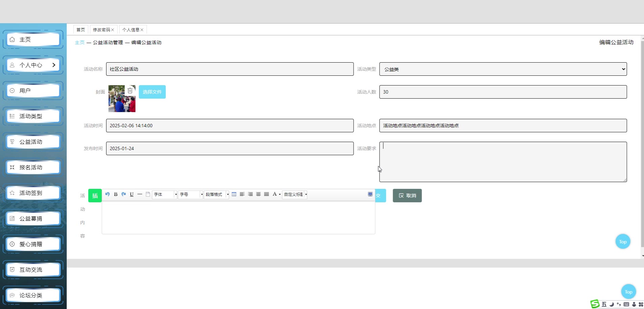Click the 取消 cancel button
The image size is (644, 309).
coord(407,196)
